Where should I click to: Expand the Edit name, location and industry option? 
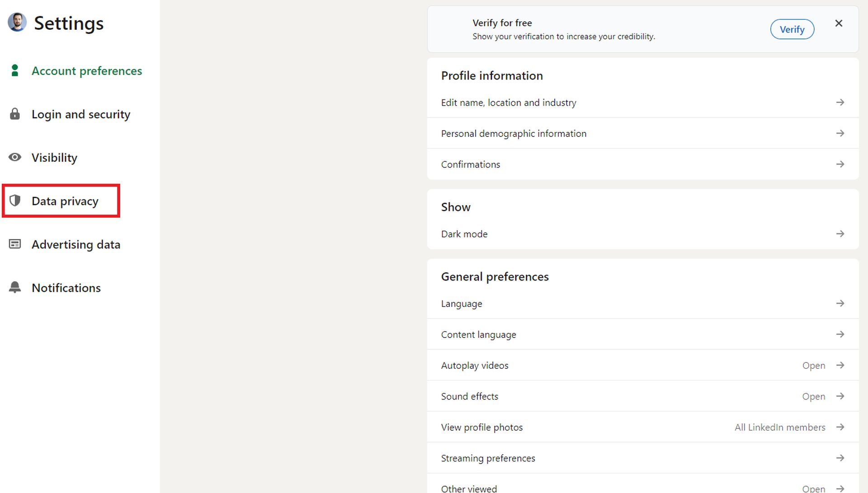point(643,103)
